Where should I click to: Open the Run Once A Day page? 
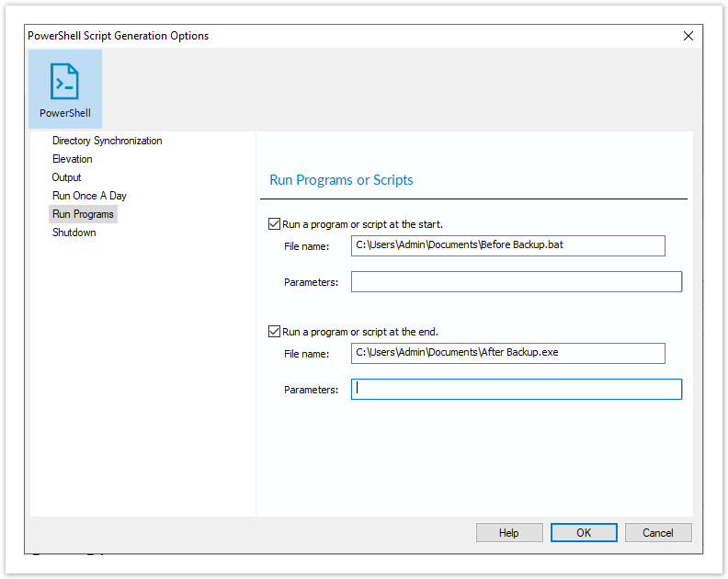pyautogui.click(x=89, y=196)
